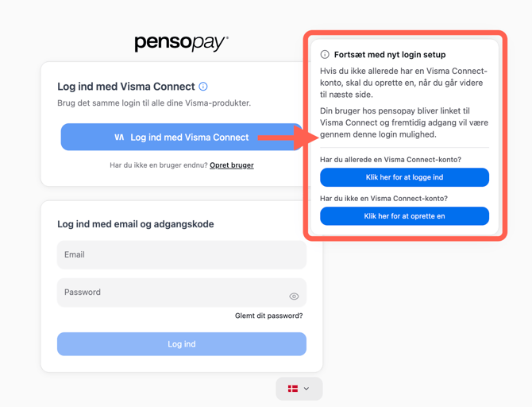Screen dimensions: 532x407
Task: Focus the Email input field
Action: [182, 255]
